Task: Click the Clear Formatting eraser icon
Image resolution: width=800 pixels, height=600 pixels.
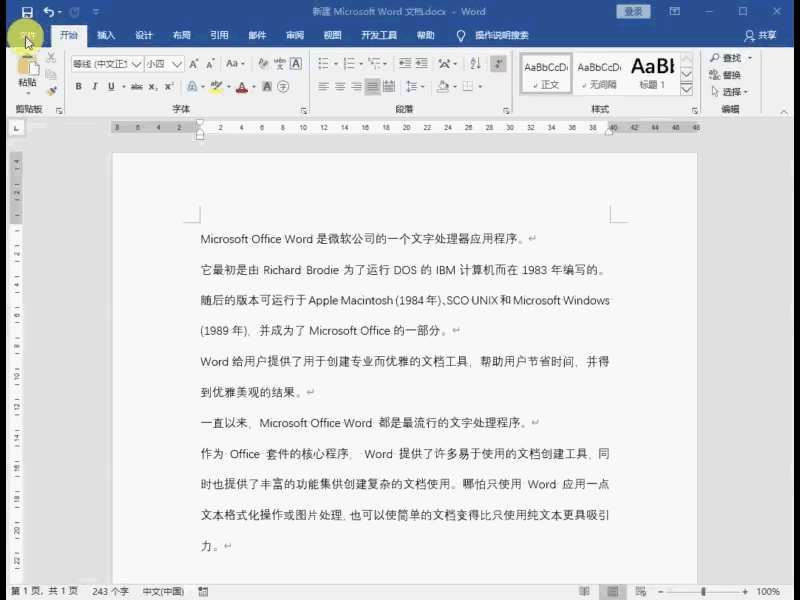Action: point(263,64)
